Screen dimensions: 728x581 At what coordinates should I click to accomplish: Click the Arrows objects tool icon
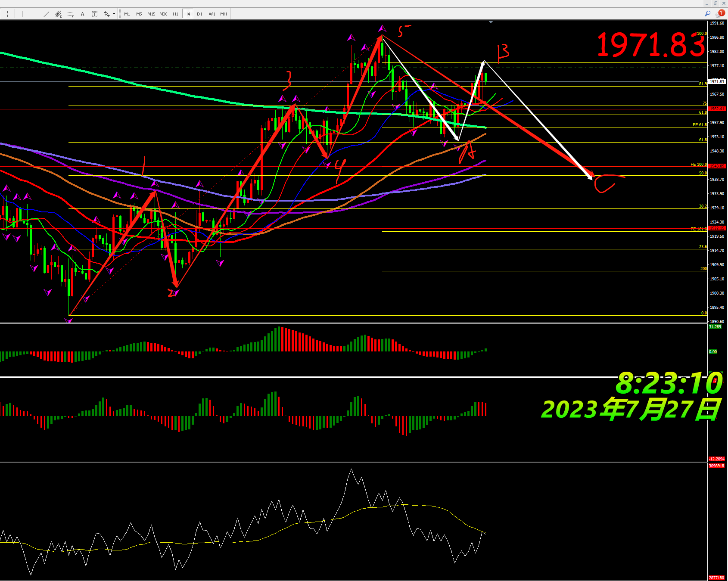(x=106, y=14)
